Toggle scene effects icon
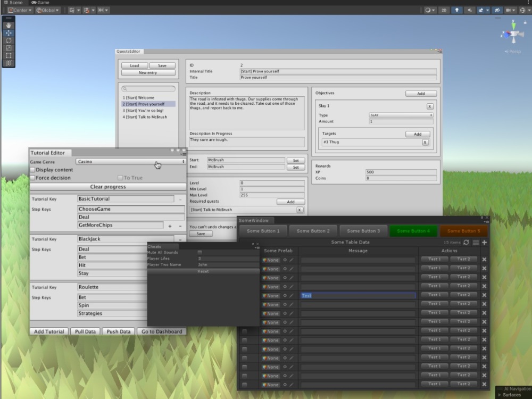532x399 pixels. tap(481, 10)
